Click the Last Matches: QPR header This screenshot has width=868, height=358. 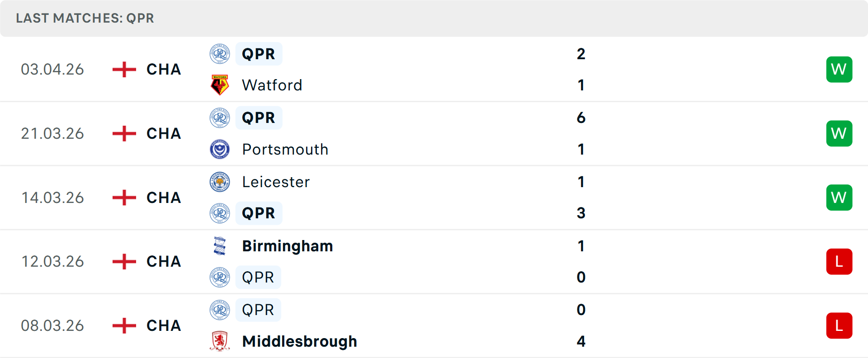[85, 18]
